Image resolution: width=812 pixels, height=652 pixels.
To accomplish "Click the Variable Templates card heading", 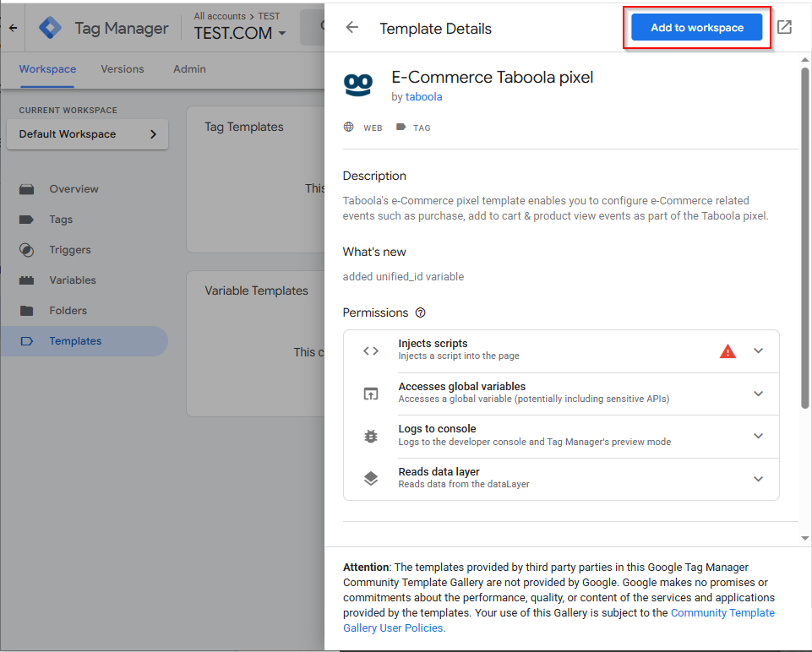I will pyautogui.click(x=256, y=291).
